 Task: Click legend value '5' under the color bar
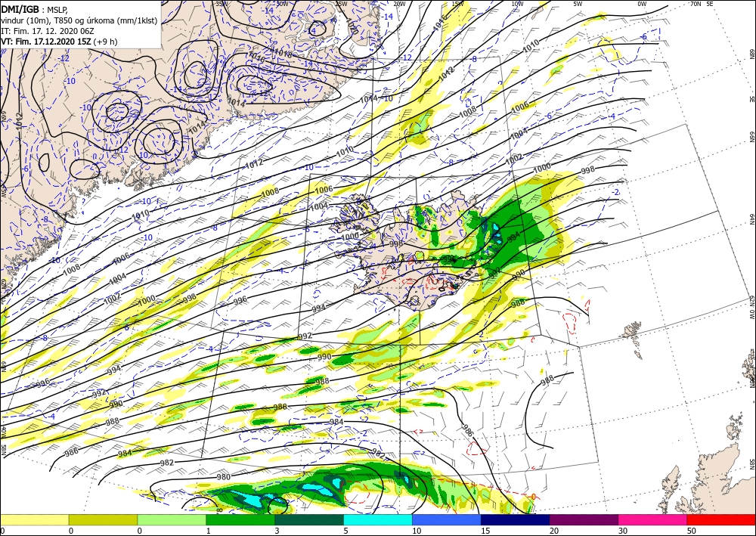(x=345, y=531)
